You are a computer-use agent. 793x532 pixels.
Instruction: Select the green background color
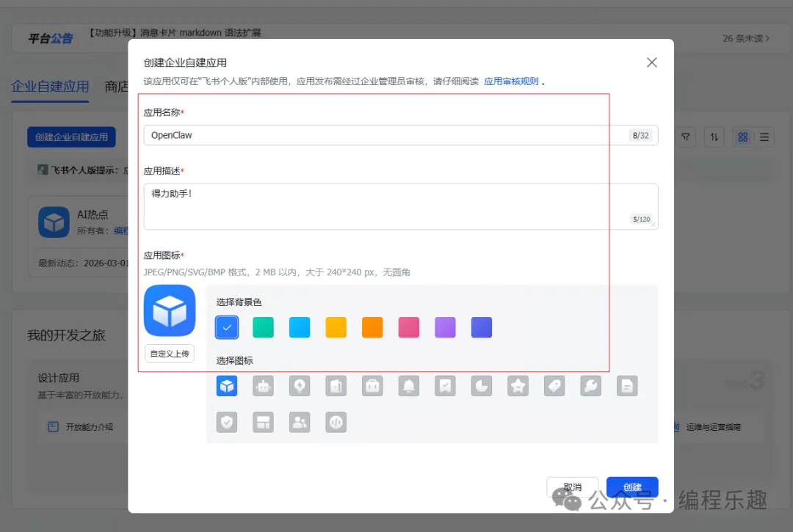(263, 327)
